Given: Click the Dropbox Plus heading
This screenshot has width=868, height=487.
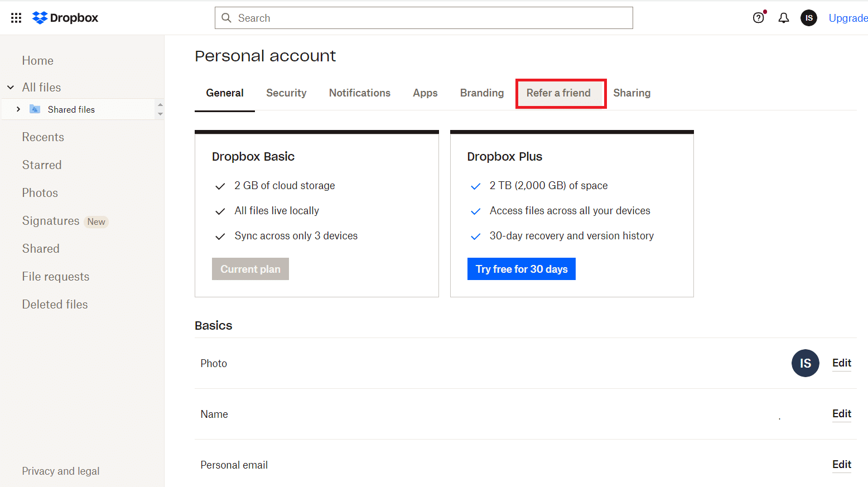Looking at the screenshot, I should (505, 157).
